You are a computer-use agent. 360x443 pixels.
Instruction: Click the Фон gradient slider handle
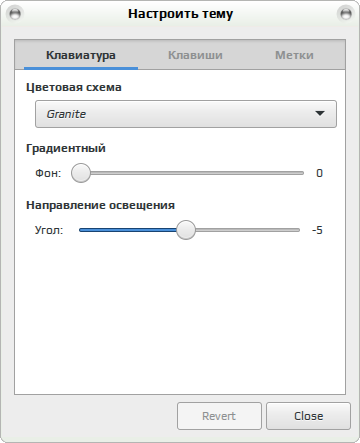tap(81, 173)
